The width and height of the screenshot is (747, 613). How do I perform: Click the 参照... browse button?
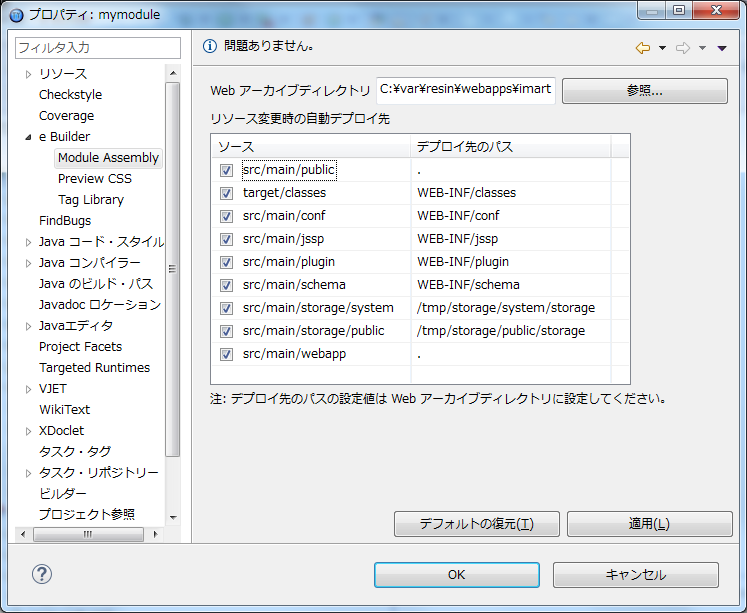pyautogui.click(x=645, y=90)
